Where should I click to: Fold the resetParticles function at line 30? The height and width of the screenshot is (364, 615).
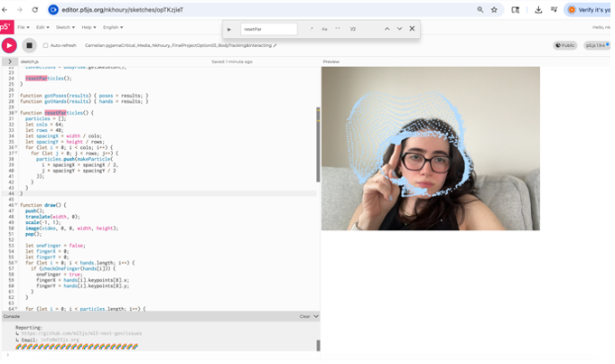click(16, 113)
